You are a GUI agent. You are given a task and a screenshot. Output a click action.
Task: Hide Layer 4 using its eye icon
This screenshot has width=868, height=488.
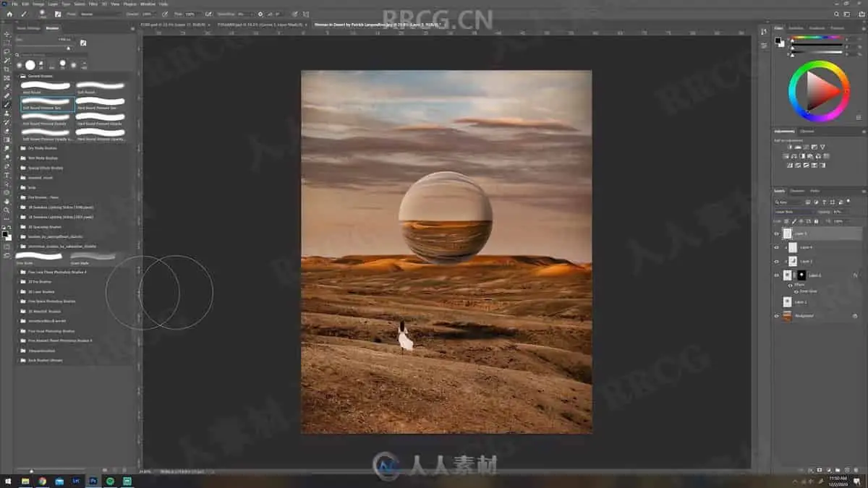777,248
